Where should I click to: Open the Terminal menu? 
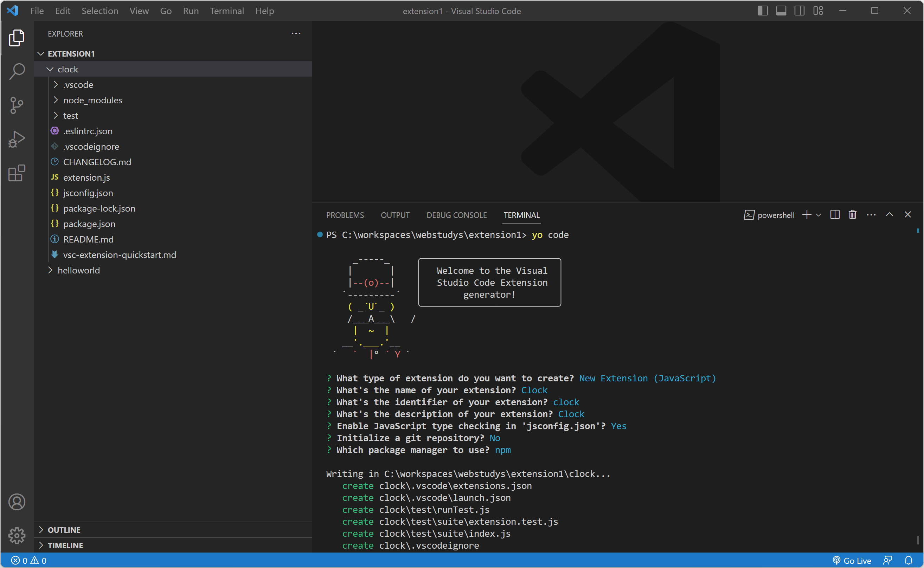pyautogui.click(x=226, y=11)
